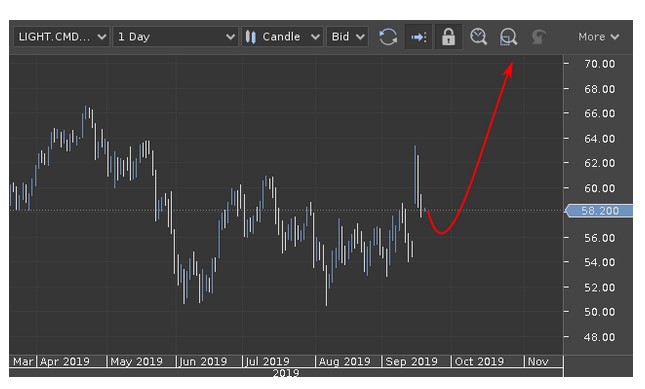Expand the More menu
This screenshot has width=645, height=389.
coord(599,37)
